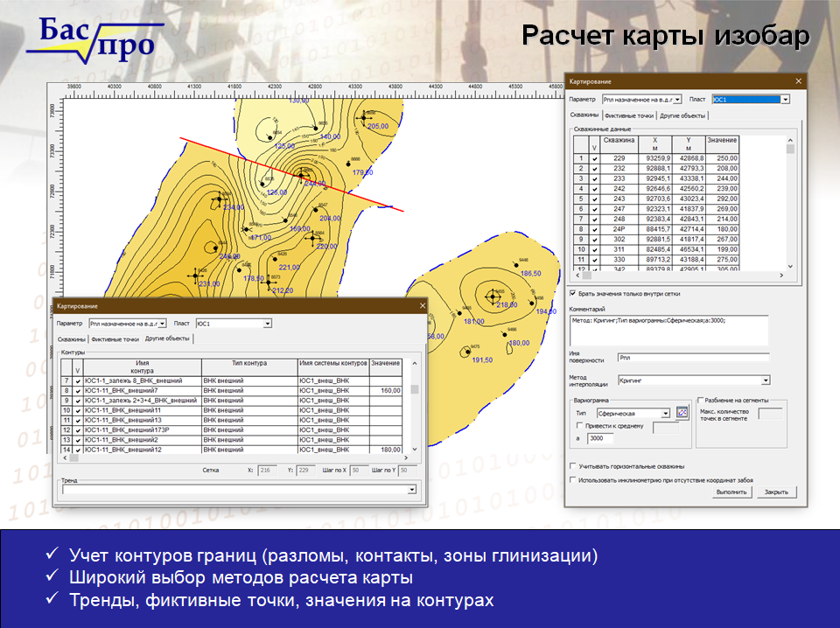Click the Шаг по X field
Image resolution: width=840 pixels, height=628 pixels.
359,470
